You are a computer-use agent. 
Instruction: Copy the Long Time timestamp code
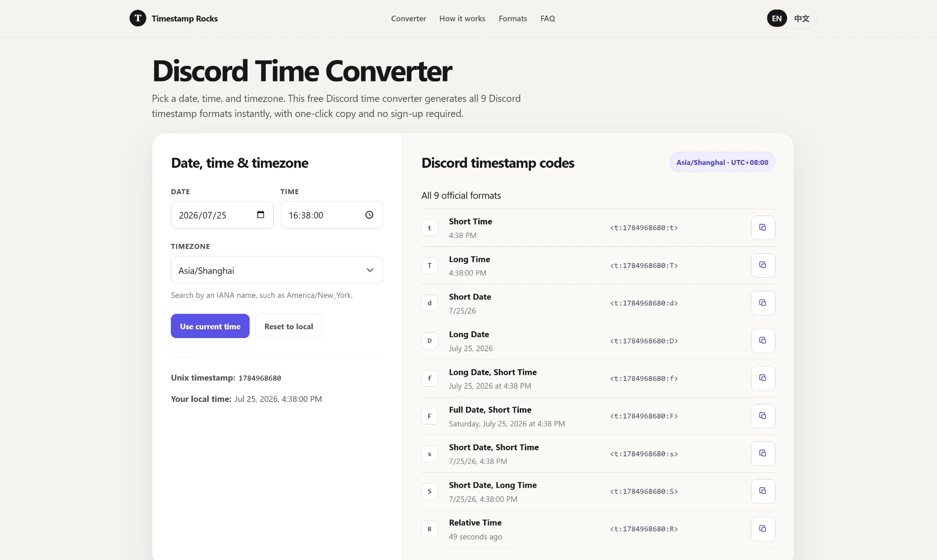[763, 265]
